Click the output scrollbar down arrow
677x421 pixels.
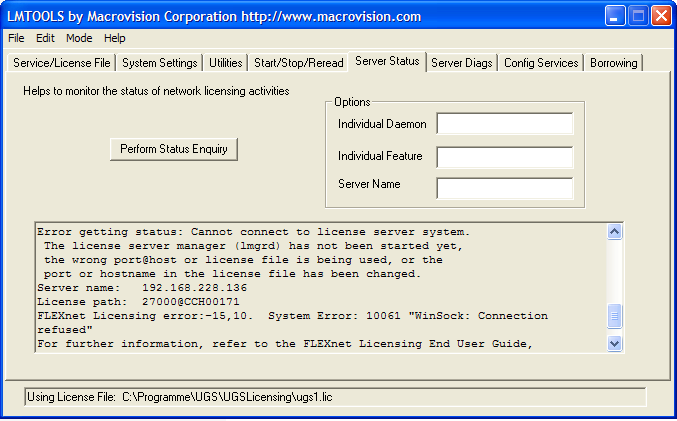[x=614, y=344]
